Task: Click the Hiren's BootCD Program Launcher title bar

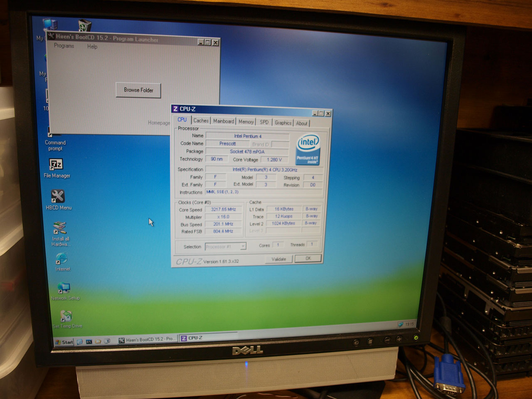Action: coord(133,39)
